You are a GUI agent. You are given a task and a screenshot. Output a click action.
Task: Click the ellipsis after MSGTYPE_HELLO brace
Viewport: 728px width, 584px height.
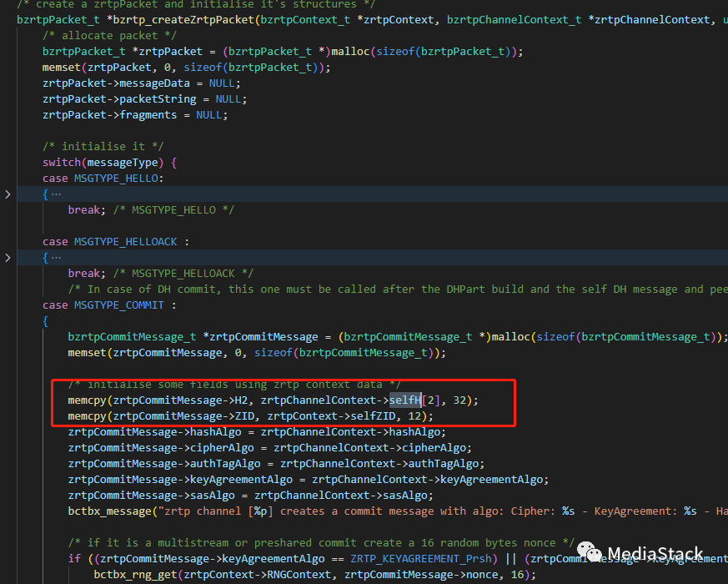(x=56, y=194)
